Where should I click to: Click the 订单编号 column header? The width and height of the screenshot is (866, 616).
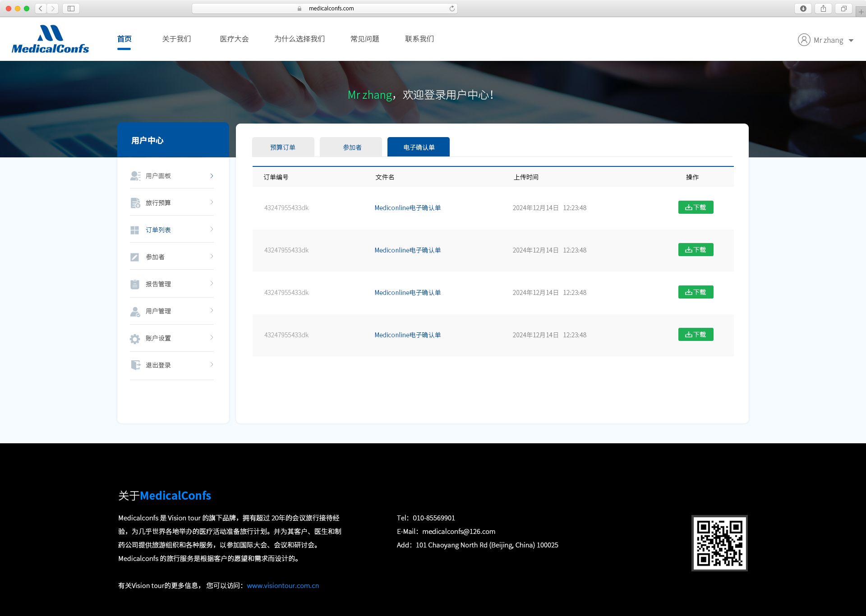(276, 177)
